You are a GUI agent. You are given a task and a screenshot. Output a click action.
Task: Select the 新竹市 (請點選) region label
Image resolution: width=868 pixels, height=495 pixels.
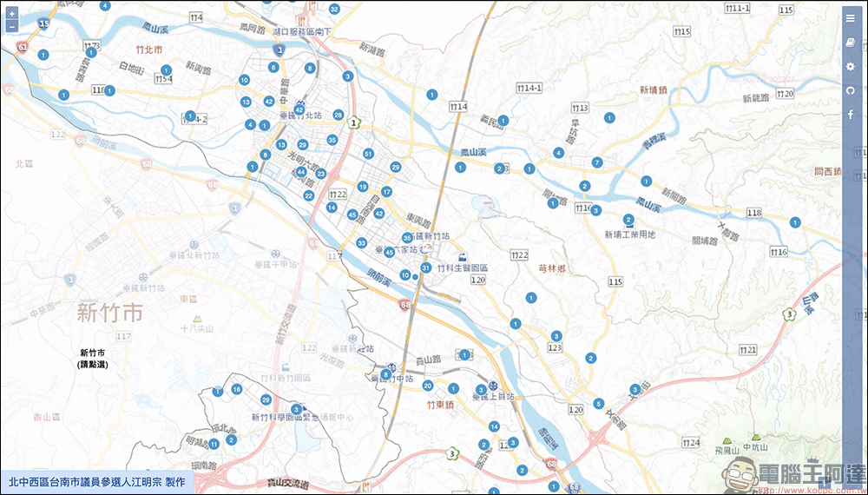pyautogui.click(x=91, y=359)
